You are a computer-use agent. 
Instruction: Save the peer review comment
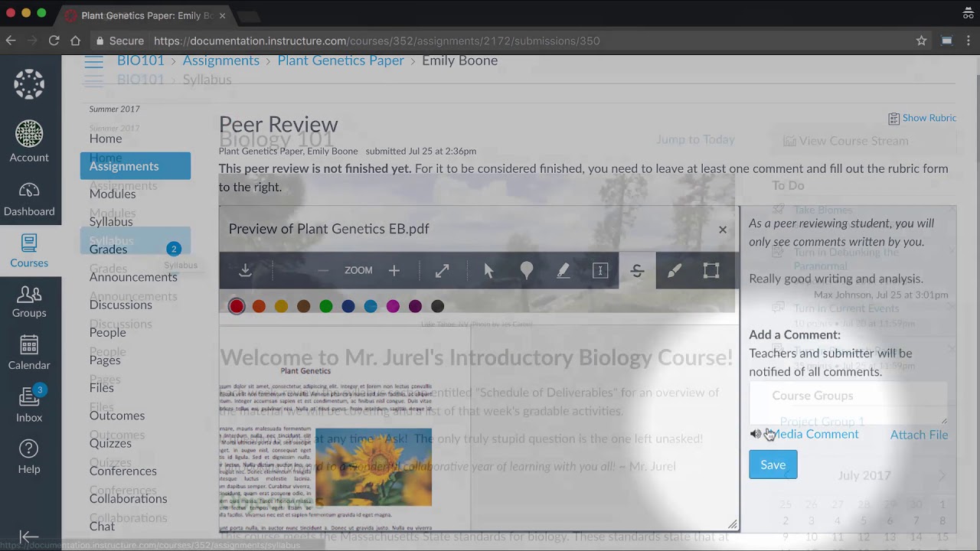(x=773, y=465)
